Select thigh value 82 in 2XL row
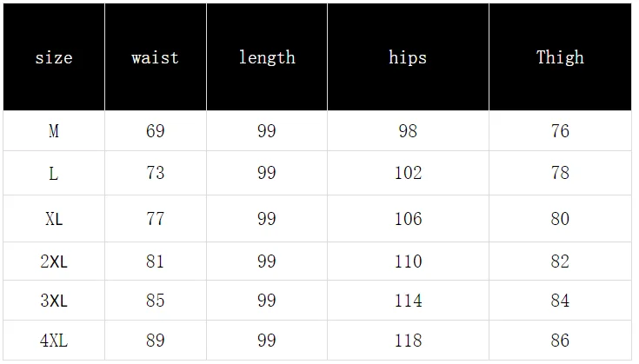Image resolution: width=639 pixels, height=364 pixels. [560, 261]
